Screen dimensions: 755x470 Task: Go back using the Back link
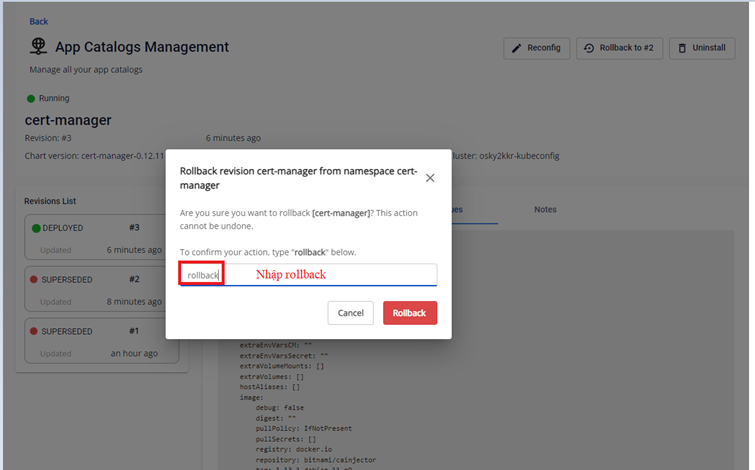[38, 21]
